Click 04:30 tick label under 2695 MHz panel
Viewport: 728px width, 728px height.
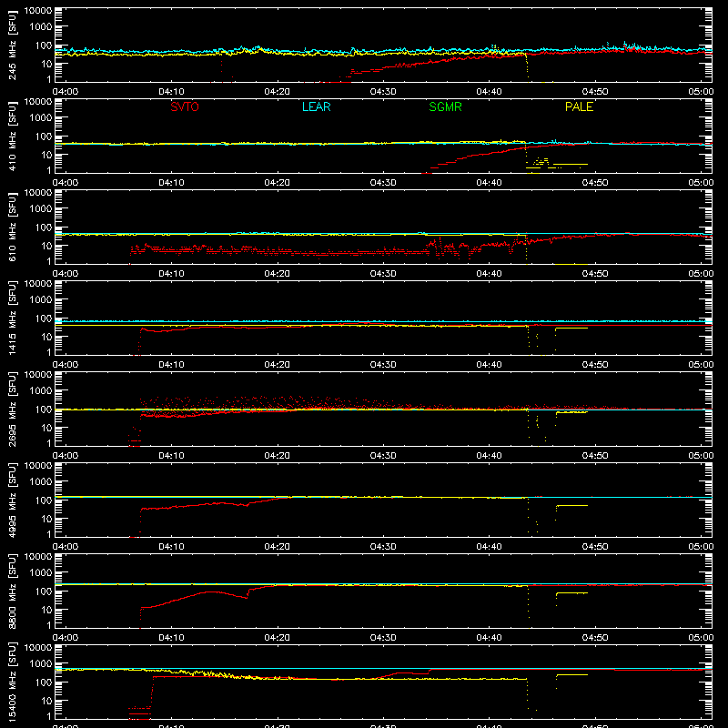tap(383, 456)
